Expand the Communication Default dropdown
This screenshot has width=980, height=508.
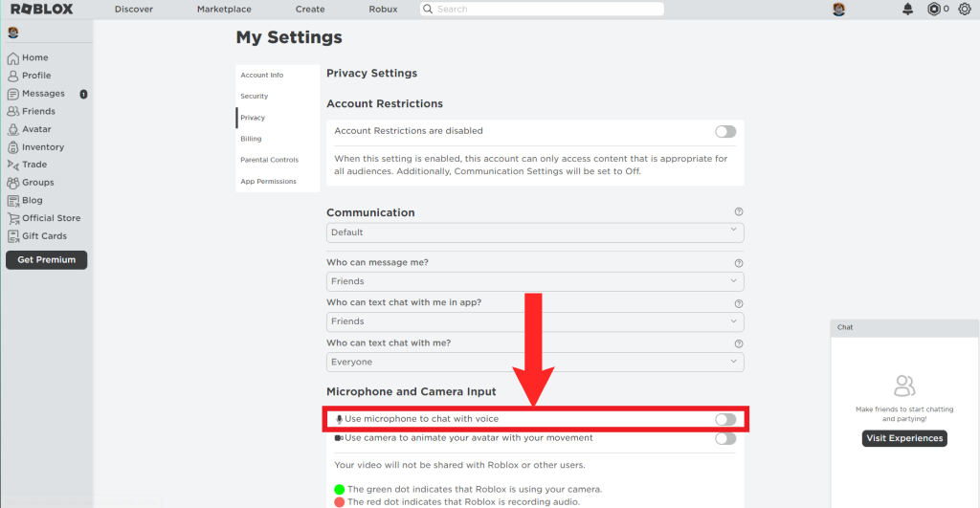535,232
